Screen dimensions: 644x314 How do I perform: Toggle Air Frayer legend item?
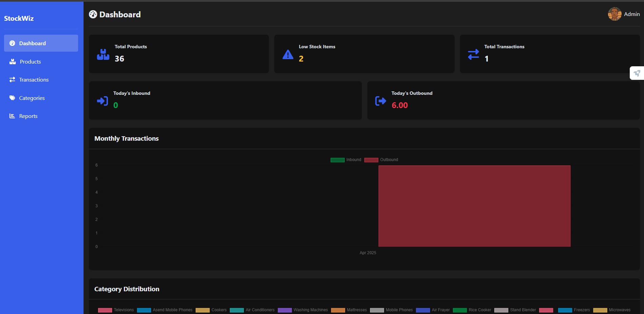click(x=433, y=310)
